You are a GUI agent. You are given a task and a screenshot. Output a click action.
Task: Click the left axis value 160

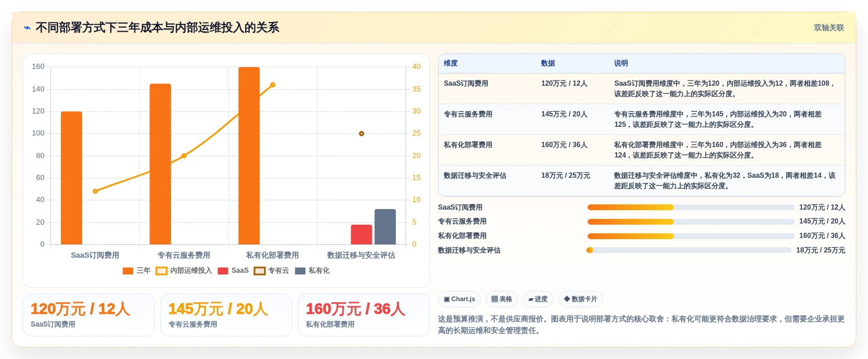(x=38, y=67)
